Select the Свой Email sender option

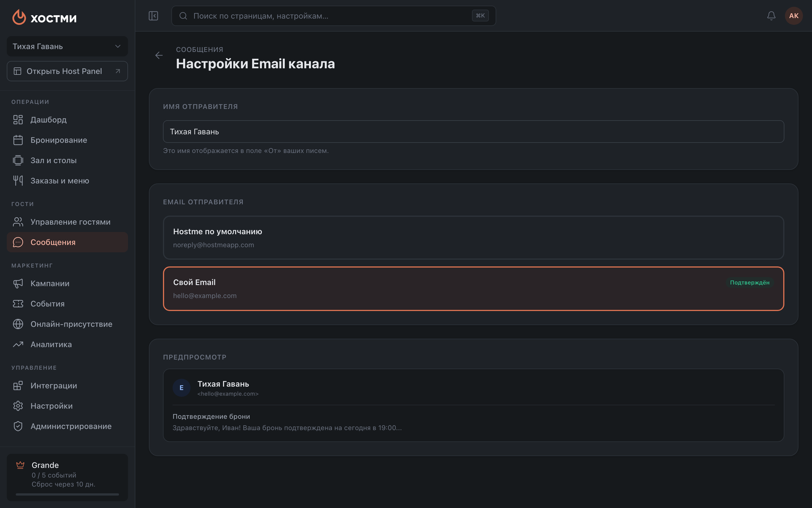(x=473, y=289)
